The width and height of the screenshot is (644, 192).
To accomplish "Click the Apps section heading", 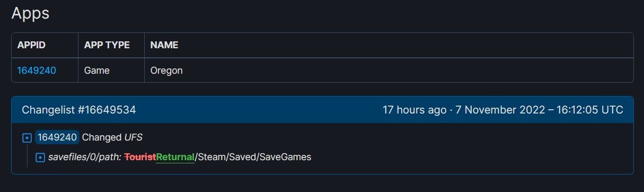I will point(30,13).
